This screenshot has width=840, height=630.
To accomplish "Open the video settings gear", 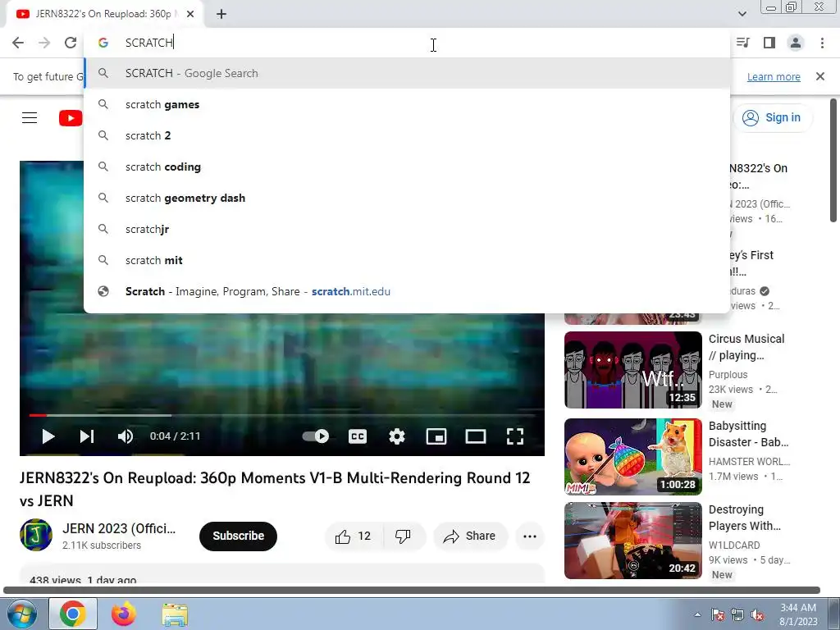I will coord(397,436).
